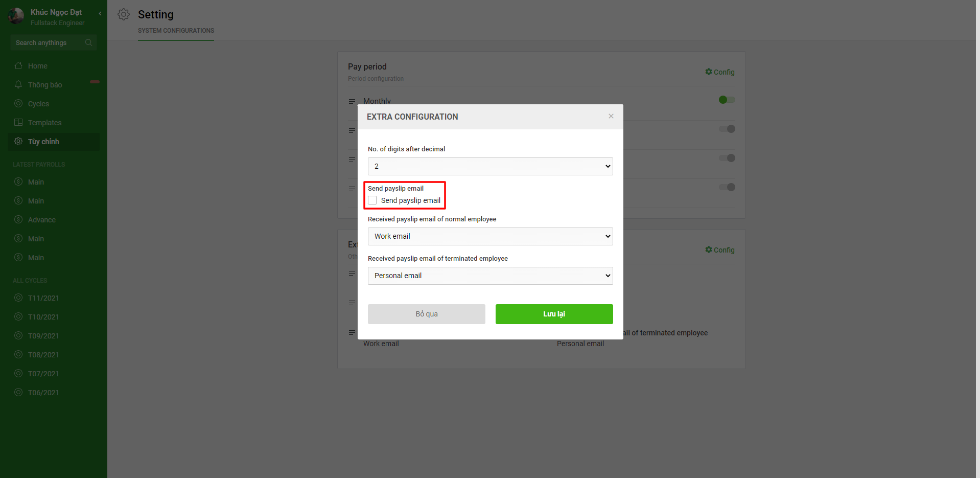Open Advance under Latest Payrolls
The image size is (980, 478).
54,220
